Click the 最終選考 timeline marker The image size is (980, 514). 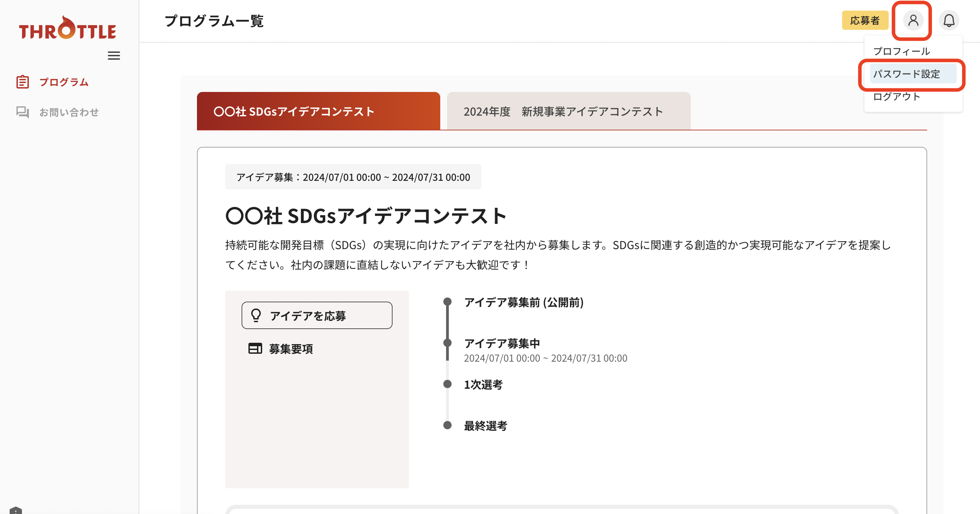[x=447, y=425]
